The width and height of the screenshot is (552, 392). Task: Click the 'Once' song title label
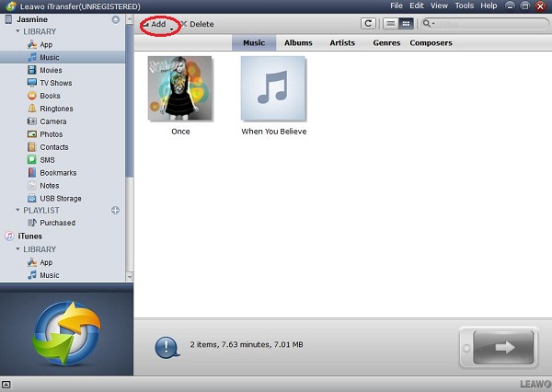click(x=180, y=132)
